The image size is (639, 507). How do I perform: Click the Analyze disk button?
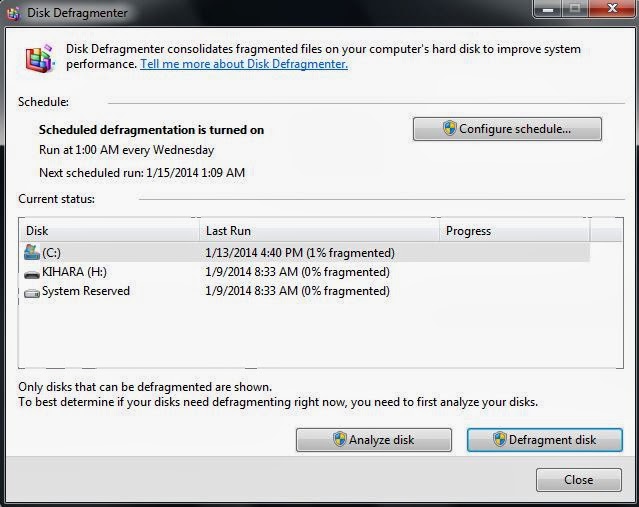tap(374, 440)
